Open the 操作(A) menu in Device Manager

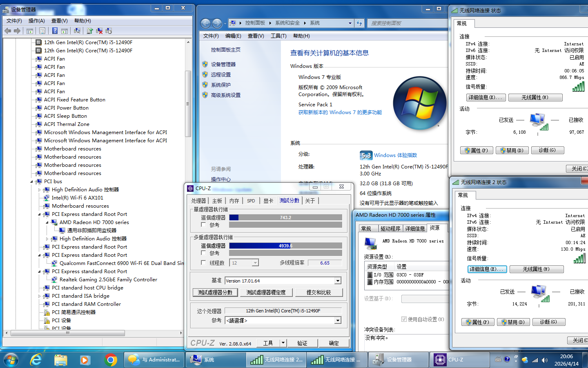pos(36,21)
